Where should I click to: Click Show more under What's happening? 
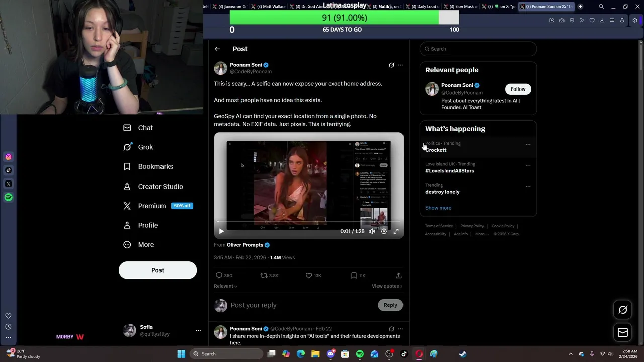(438, 208)
